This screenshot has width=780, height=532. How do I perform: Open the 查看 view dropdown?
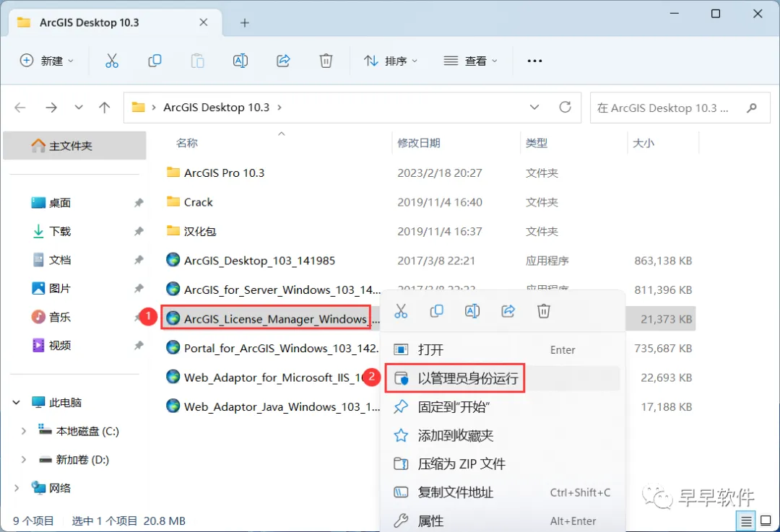click(x=471, y=61)
